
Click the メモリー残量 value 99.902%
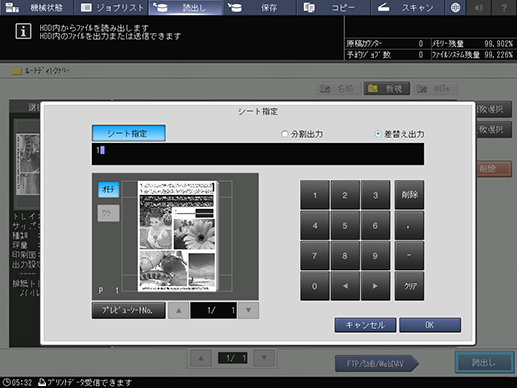tap(499, 44)
